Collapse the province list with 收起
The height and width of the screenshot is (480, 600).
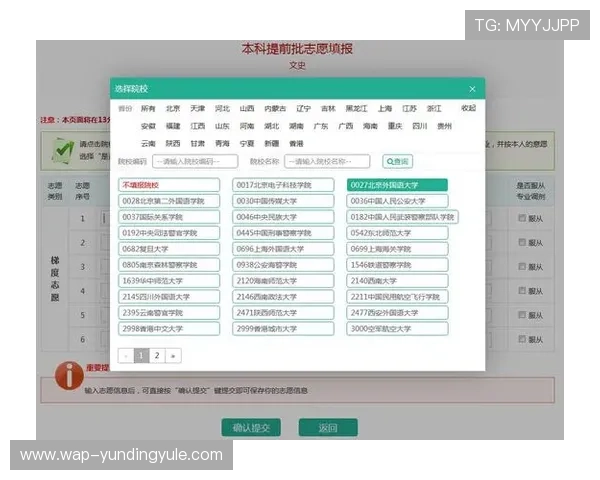coord(468,108)
